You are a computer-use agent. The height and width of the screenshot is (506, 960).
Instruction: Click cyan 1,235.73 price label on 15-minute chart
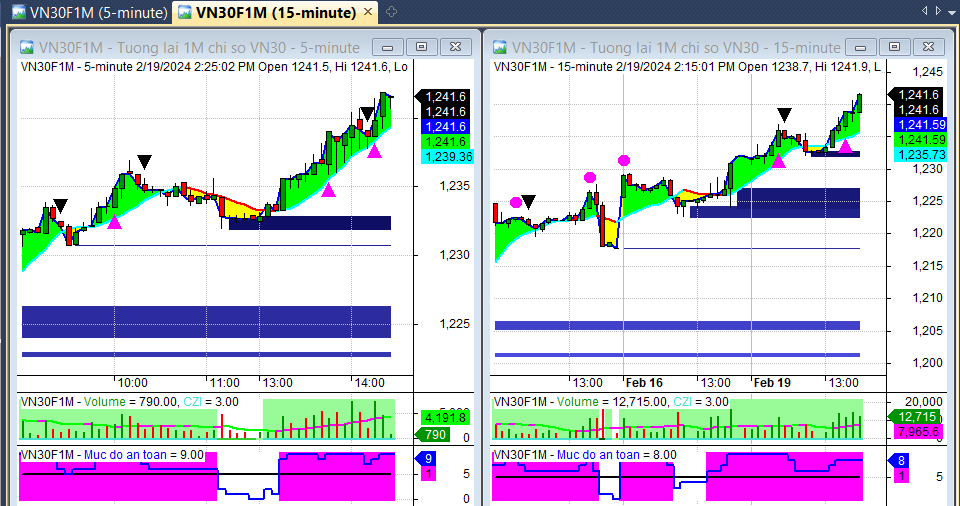921,155
